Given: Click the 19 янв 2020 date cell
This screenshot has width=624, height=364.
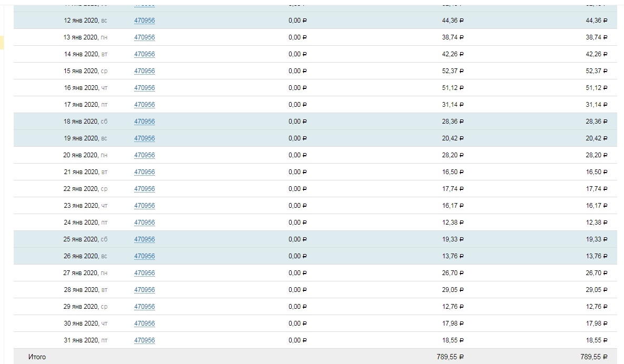Looking at the screenshot, I should point(86,138).
